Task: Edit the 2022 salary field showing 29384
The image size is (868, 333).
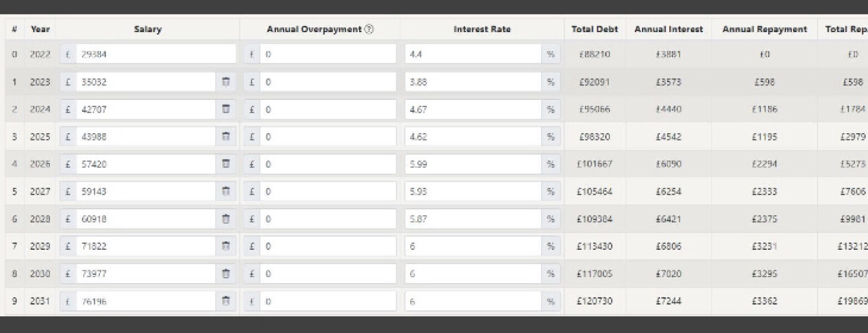Action: 155,54
